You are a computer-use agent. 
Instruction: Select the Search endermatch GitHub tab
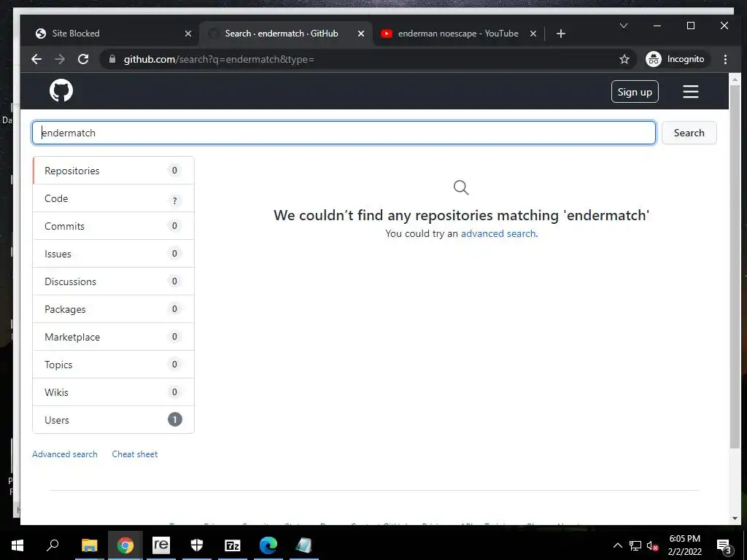click(285, 34)
